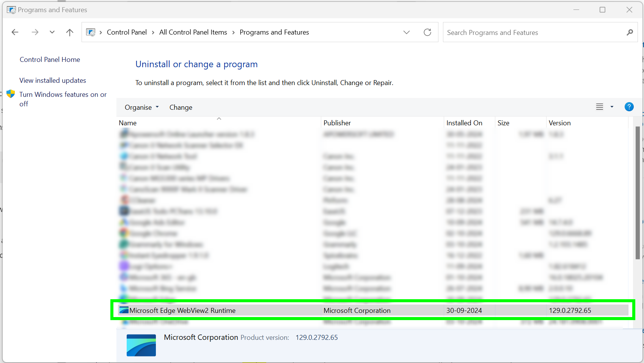Open the More options view dropdown arrow
The height and width of the screenshot is (363, 644).
pyautogui.click(x=612, y=107)
